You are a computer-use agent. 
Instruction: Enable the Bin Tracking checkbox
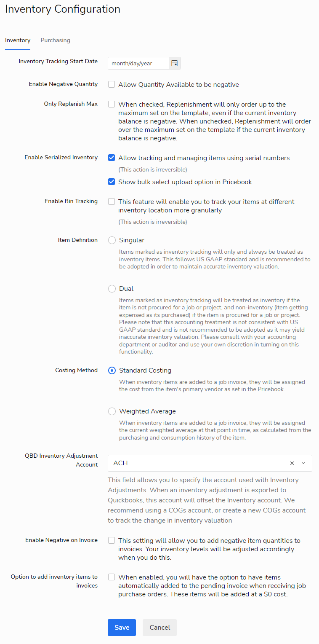pyautogui.click(x=112, y=201)
